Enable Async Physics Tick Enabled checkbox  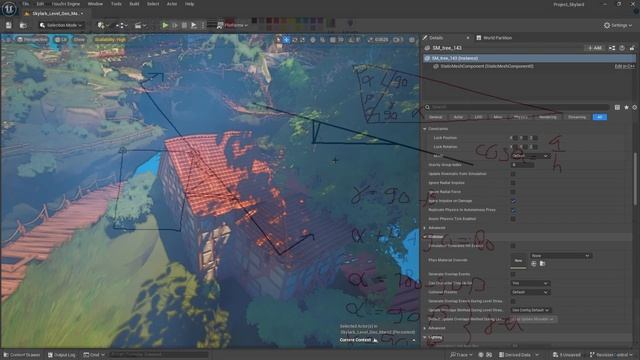click(513, 219)
